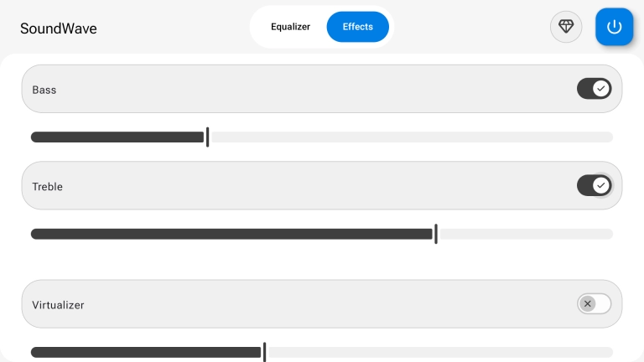
Task: Click the Bass slider handle
Action: (x=208, y=137)
